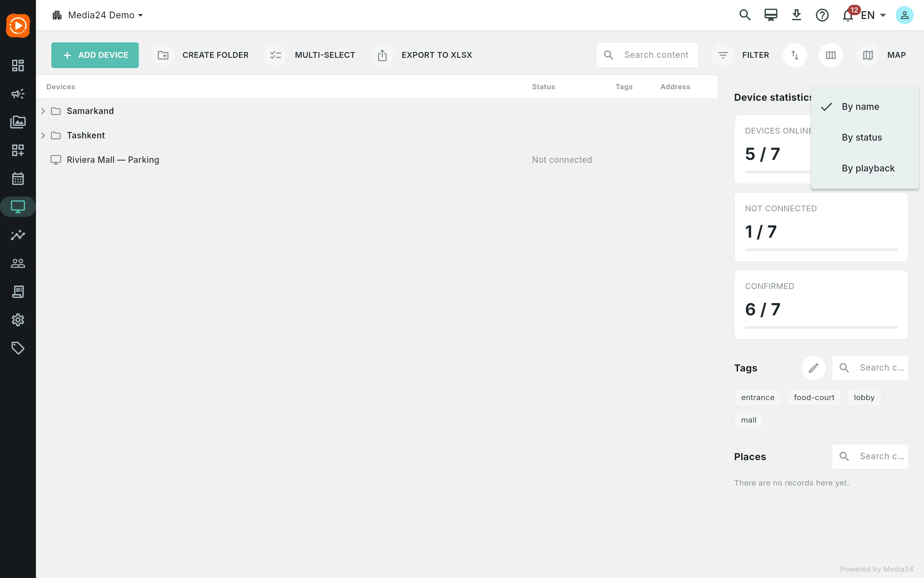This screenshot has width=924, height=578.
Task: Open the dashboard icon in sidebar
Action: (18, 66)
